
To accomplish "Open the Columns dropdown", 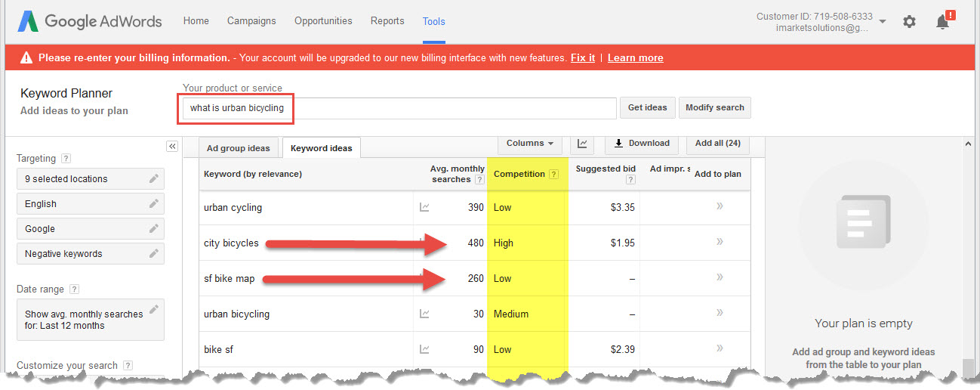I will tap(529, 143).
